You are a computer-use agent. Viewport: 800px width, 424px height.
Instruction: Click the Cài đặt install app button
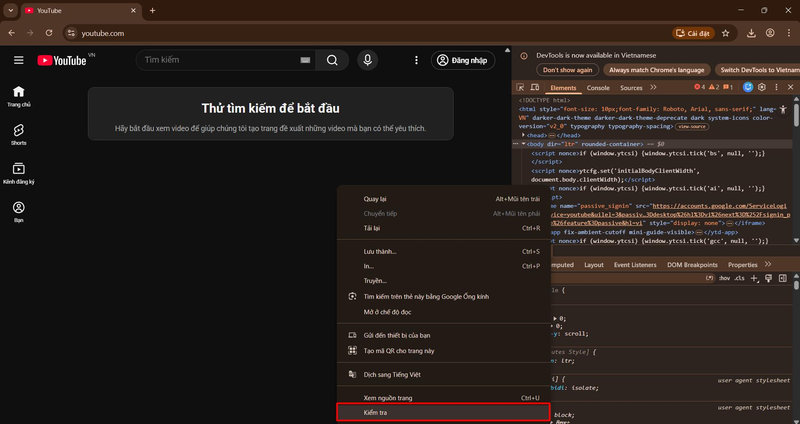692,33
